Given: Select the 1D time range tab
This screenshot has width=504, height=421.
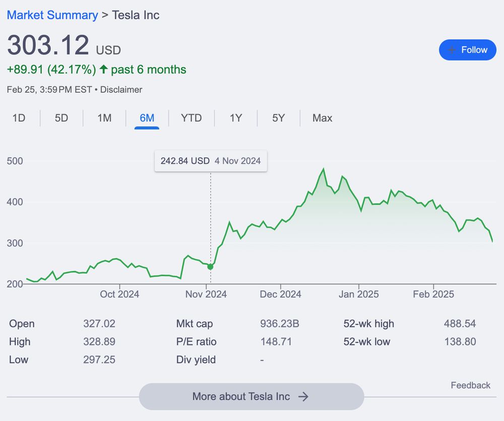Looking at the screenshot, I should pyautogui.click(x=19, y=118).
